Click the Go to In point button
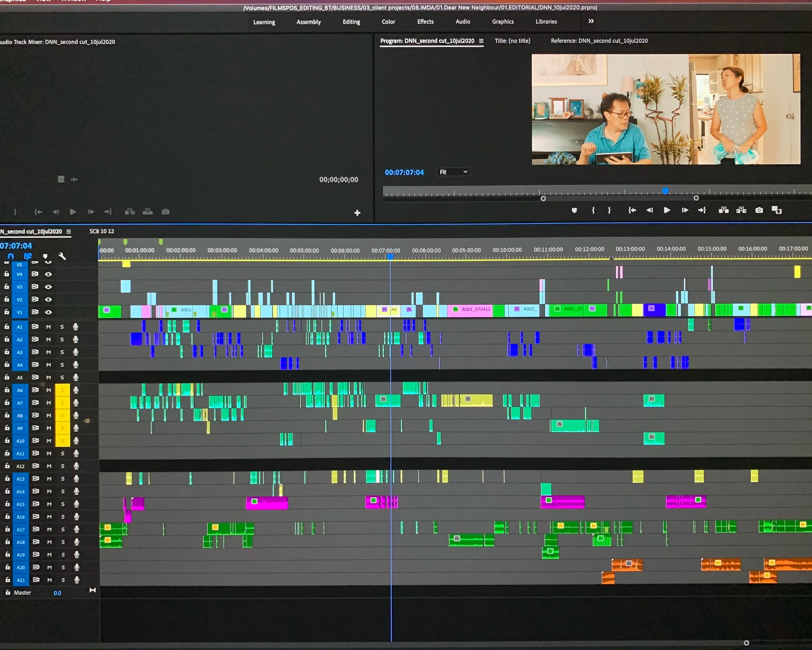The width and height of the screenshot is (812, 650). pos(632,210)
